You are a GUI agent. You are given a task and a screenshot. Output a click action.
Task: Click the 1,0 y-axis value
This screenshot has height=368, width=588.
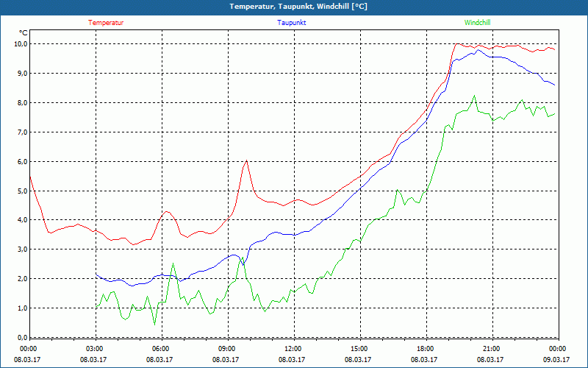22,308
